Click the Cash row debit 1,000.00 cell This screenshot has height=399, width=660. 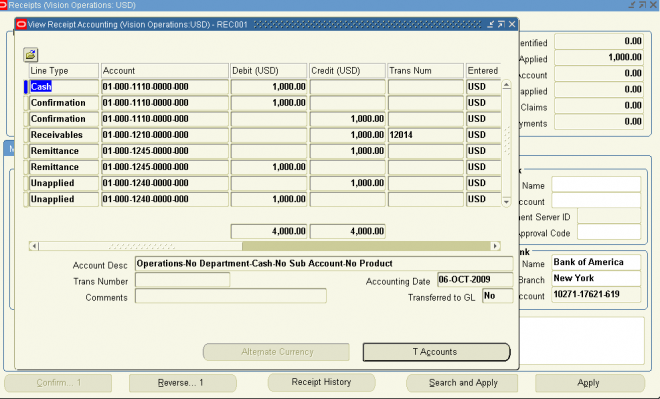269,87
